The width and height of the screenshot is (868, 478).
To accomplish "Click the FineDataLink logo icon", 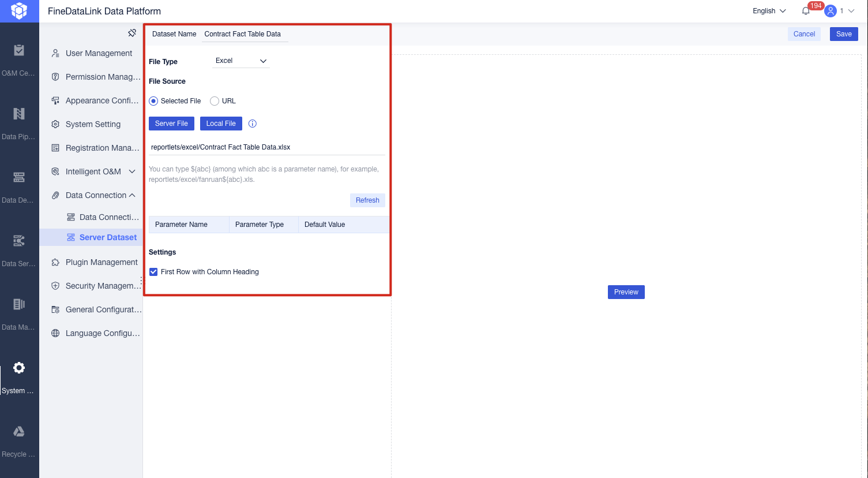I will (x=19, y=11).
